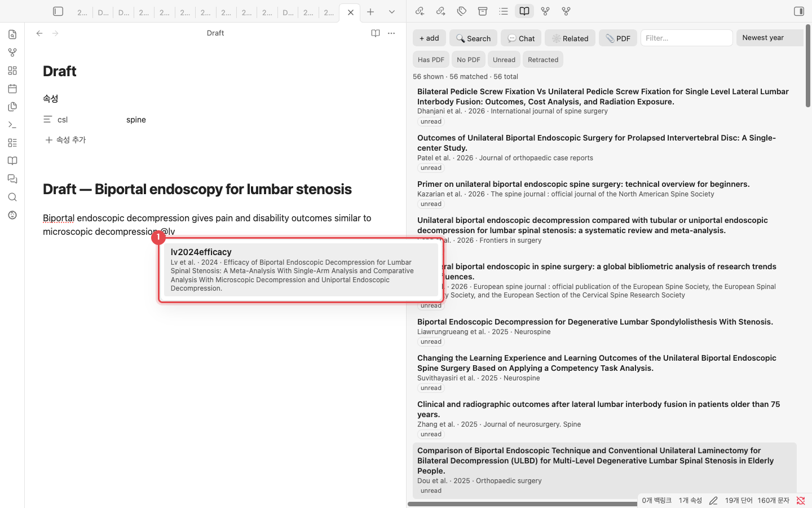Viewport: 812px width, 508px height.
Task: Click the spine value of csl property
Action: 136,120
